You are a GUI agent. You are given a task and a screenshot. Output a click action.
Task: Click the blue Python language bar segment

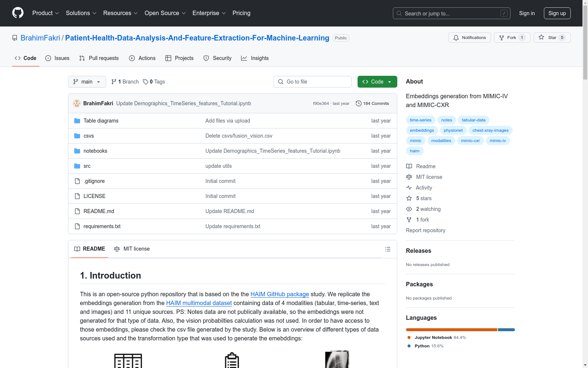506,330
